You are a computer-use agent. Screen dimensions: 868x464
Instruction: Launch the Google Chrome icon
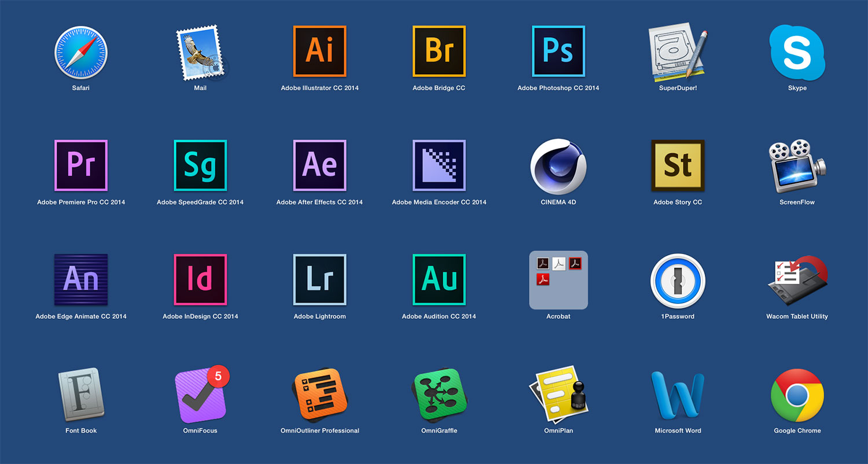pyautogui.click(x=797, y=395)
